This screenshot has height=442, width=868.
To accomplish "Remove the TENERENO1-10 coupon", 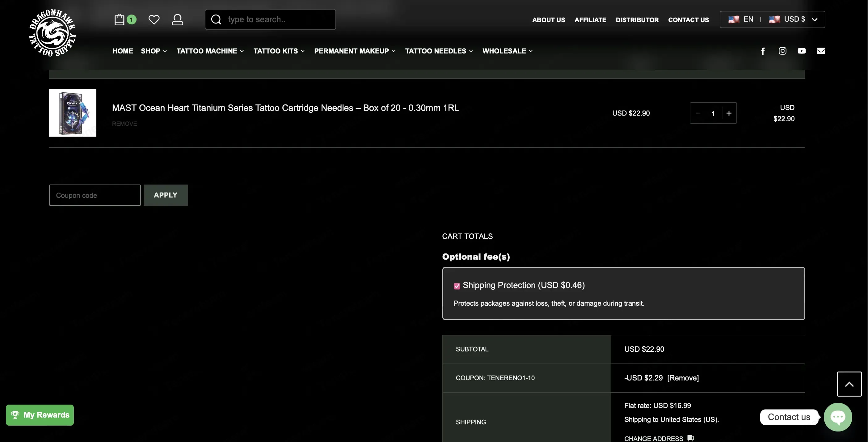I will pyautogui.click(x=683, y=378).
